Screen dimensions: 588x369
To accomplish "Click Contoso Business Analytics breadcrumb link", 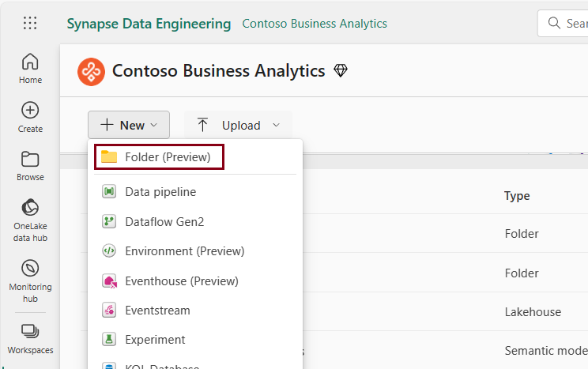I will [x=315, y=23].
